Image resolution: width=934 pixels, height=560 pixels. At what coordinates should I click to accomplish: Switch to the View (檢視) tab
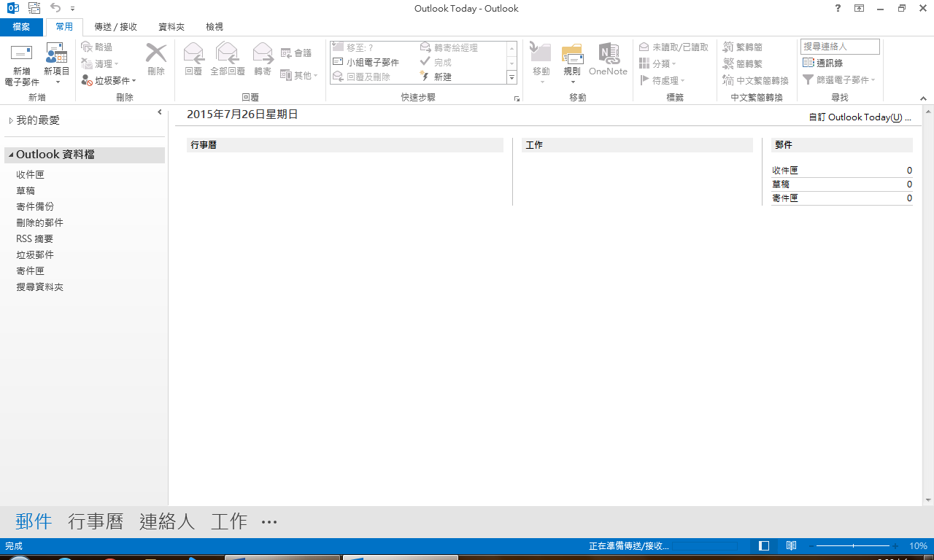click(215, 27)
